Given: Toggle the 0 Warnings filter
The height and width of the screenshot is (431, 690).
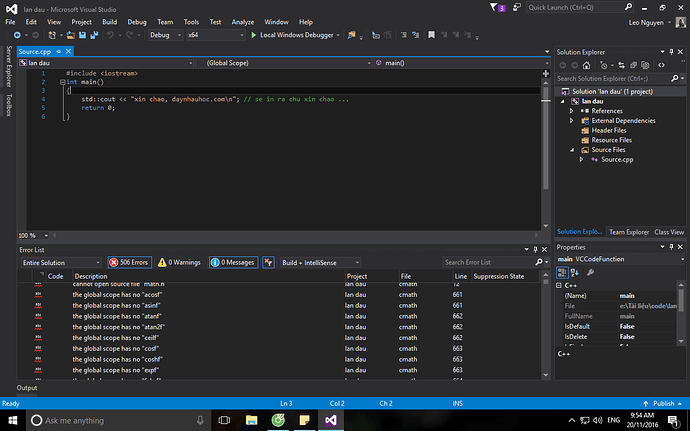Looking at the screenshot, I should click(178, 262).
